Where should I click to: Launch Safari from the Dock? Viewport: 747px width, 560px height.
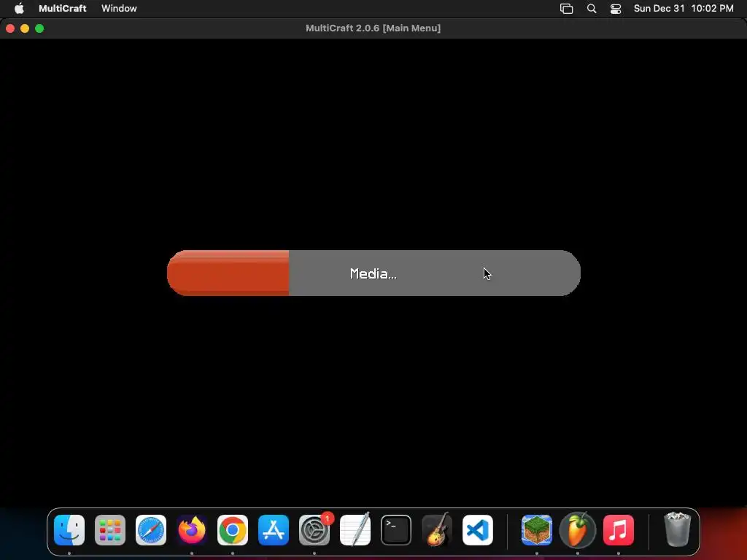coord(151,530)
